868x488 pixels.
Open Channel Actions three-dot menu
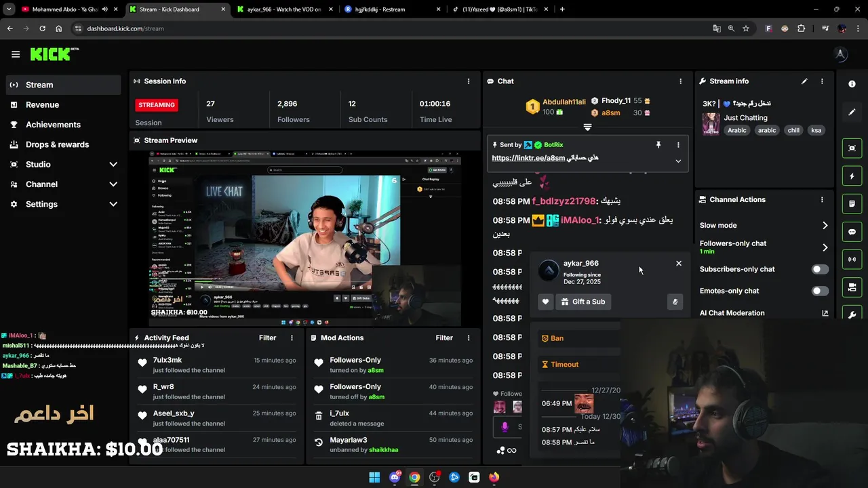pyautogui.click(x=822, y=200)
